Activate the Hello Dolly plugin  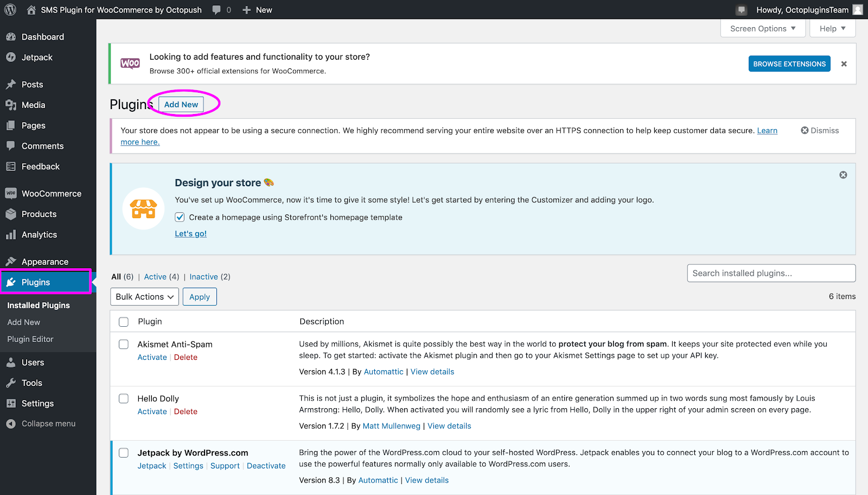(x=152, y=411)
